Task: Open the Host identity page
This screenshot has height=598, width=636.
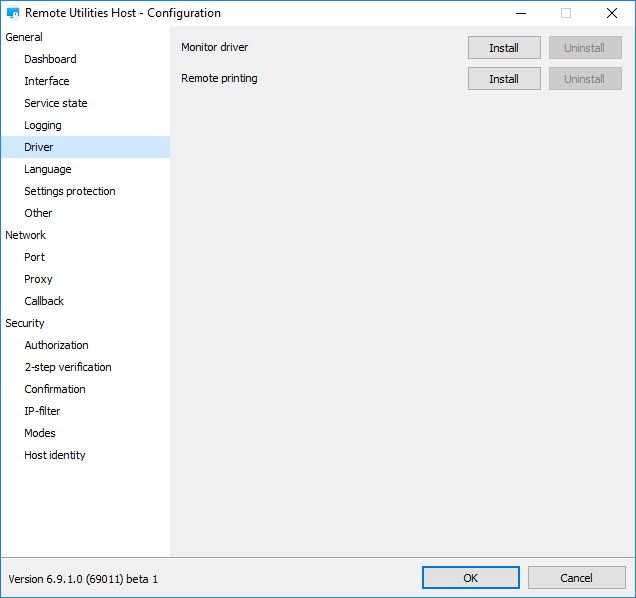Action: 55,455
